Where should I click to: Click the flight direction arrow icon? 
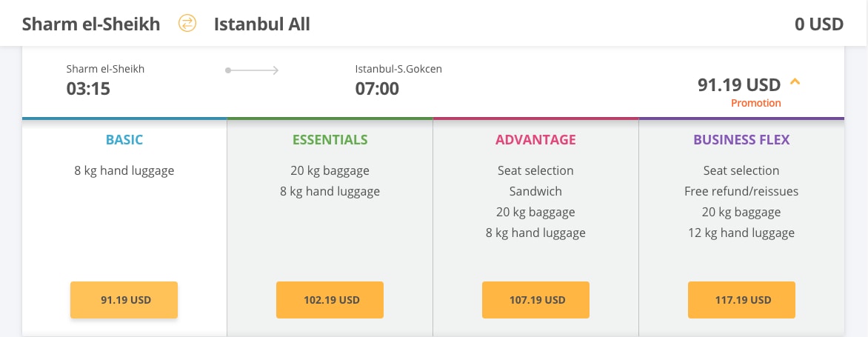[252, 70]
